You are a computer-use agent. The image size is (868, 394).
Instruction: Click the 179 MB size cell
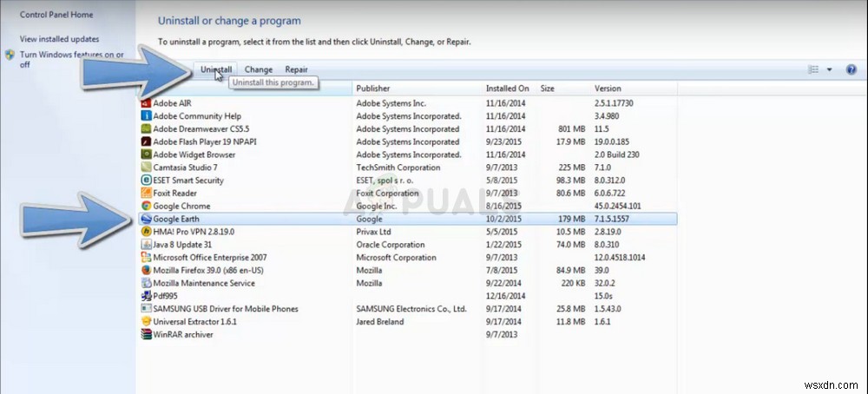click(x=571, y=219)
